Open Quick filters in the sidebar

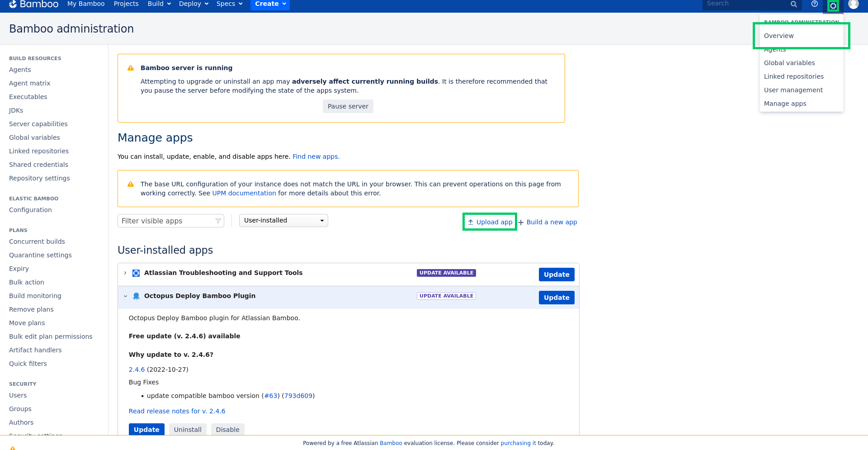tap(28, 364)
